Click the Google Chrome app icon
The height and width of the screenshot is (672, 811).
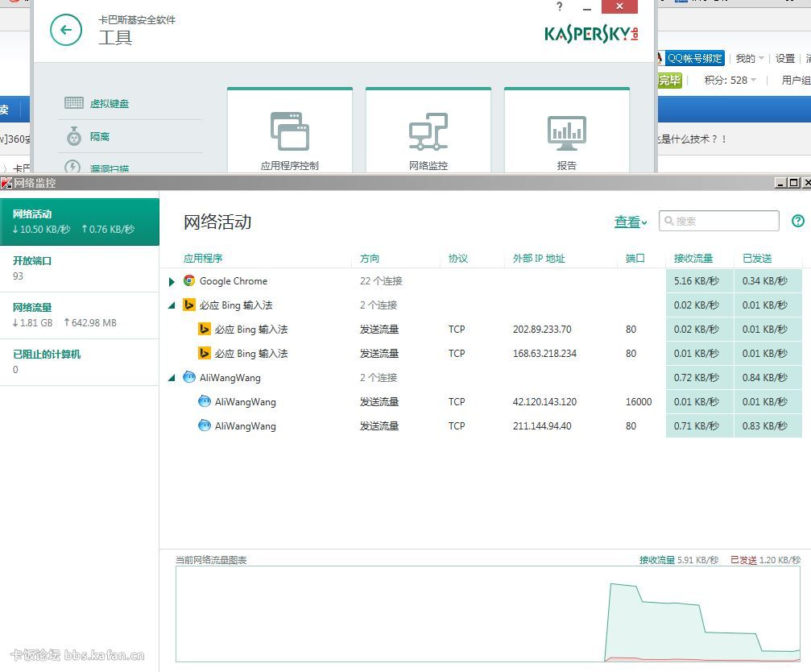(x=189, y=281)
